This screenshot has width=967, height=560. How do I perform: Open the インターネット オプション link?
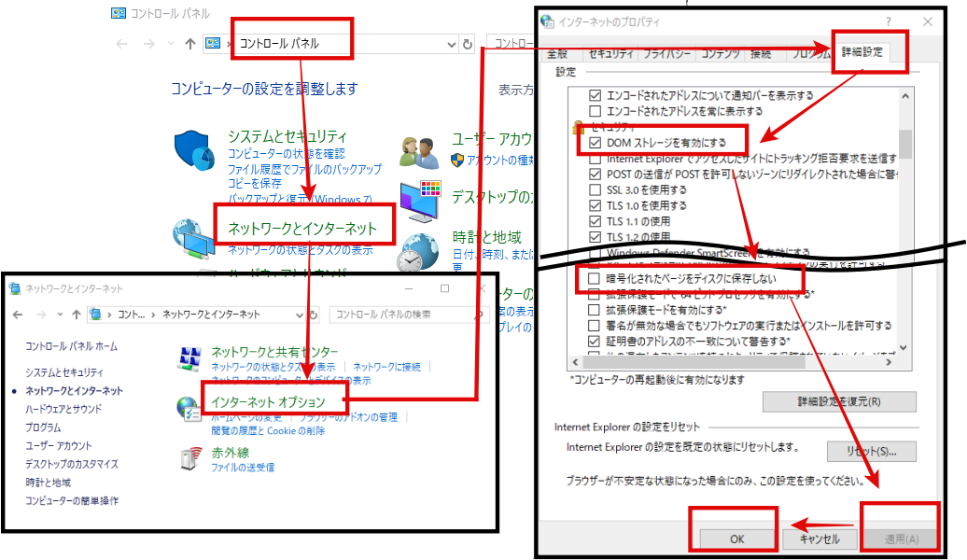pos(268,400)
